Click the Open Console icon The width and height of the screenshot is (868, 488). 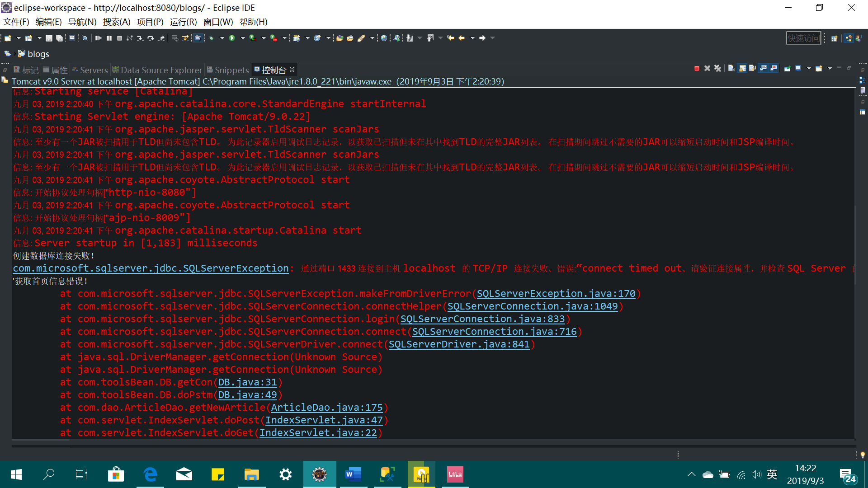pos(819,69)
